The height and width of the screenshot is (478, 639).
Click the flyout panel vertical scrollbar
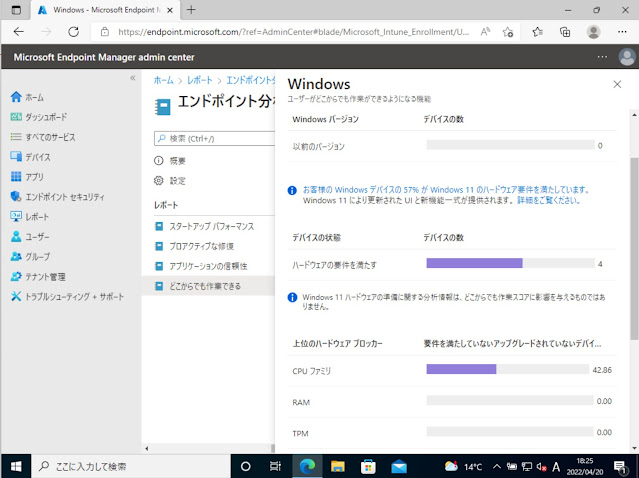(634, 249)
